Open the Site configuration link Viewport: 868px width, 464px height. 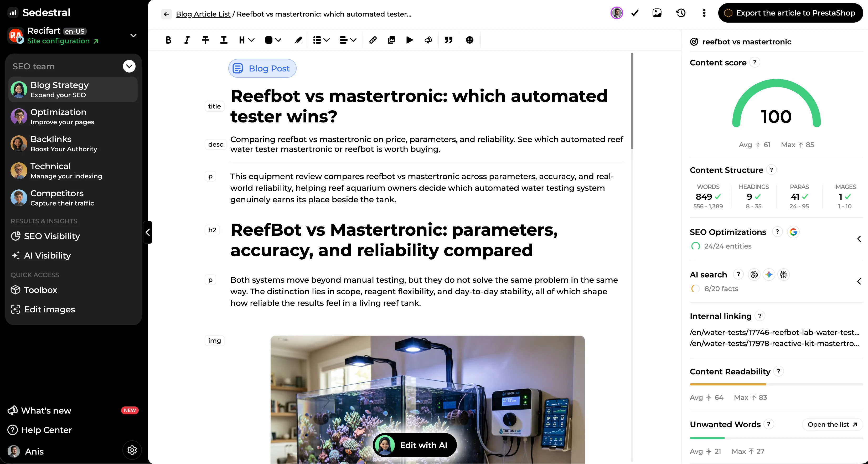63,41
